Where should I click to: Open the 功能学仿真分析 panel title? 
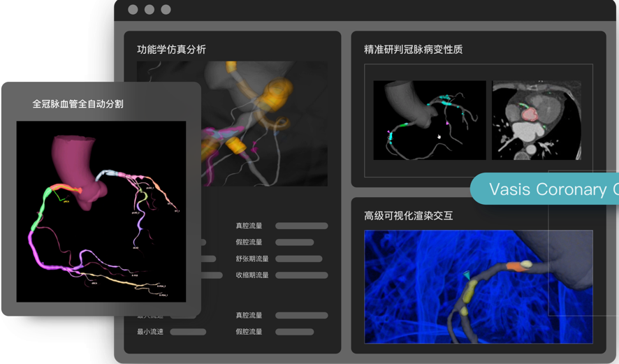(171, 50)
